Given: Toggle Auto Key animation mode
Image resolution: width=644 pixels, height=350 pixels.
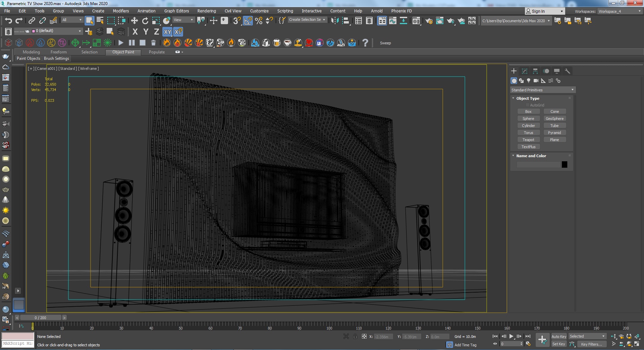Looking at the screenshot, I should coord(558,336).
